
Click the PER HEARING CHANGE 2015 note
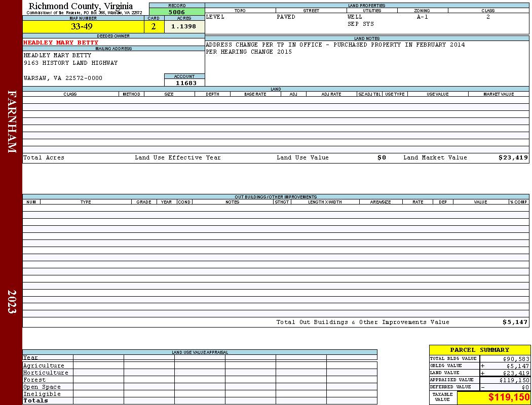[249, 52]
